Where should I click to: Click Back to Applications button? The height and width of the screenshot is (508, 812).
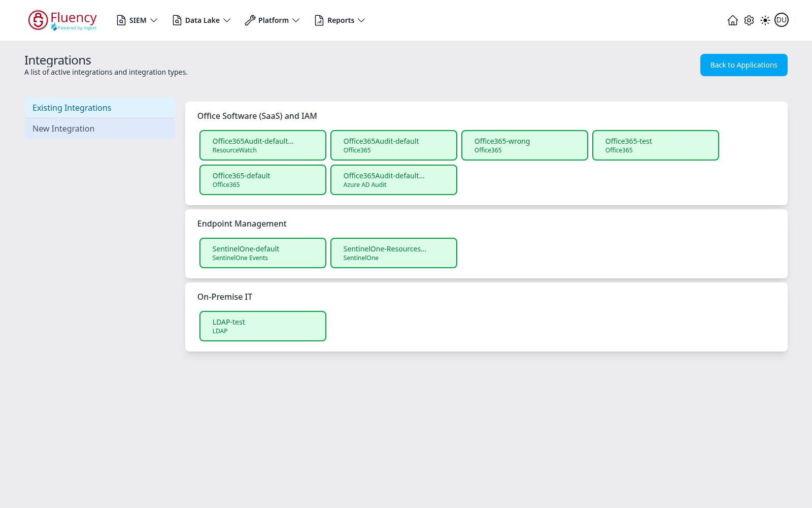[743, 65]
